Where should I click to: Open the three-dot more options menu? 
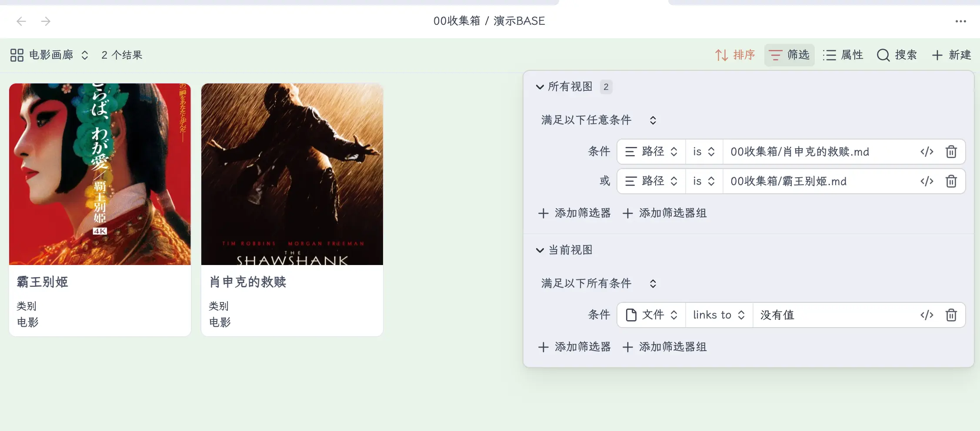coord(960,21)
